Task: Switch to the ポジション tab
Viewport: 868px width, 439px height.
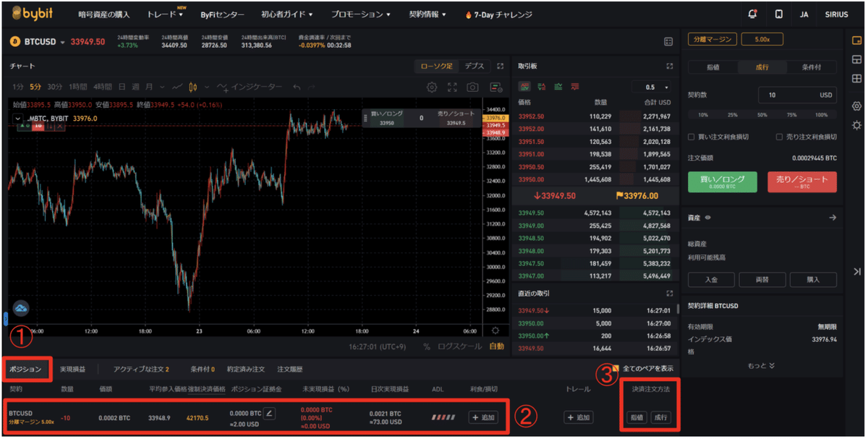Action: click(25, 369)
